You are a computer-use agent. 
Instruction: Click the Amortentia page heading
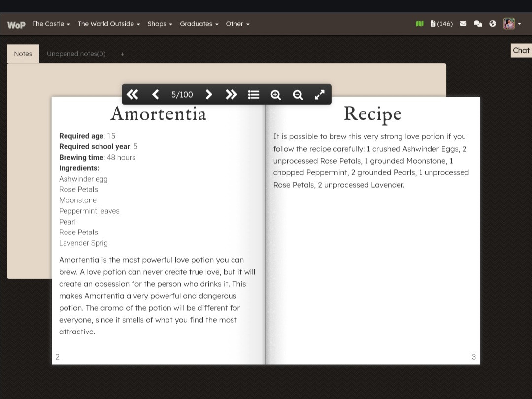[159, 114]
